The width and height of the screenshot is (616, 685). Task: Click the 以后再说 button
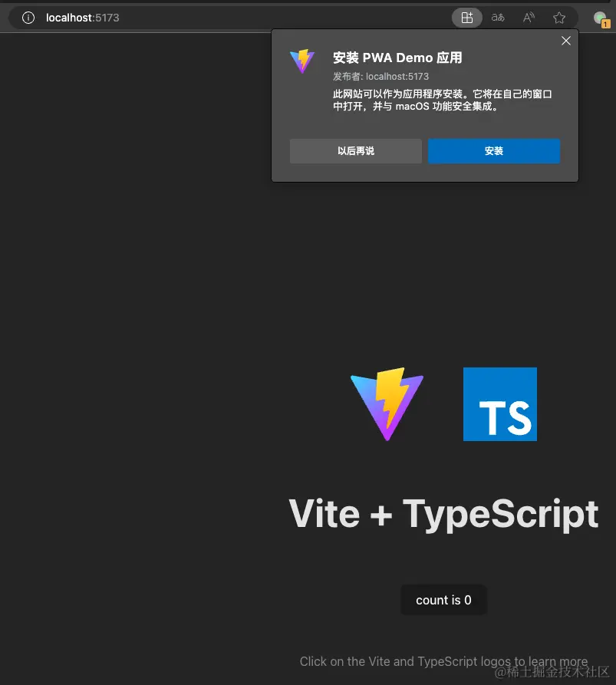pos(356,151)
